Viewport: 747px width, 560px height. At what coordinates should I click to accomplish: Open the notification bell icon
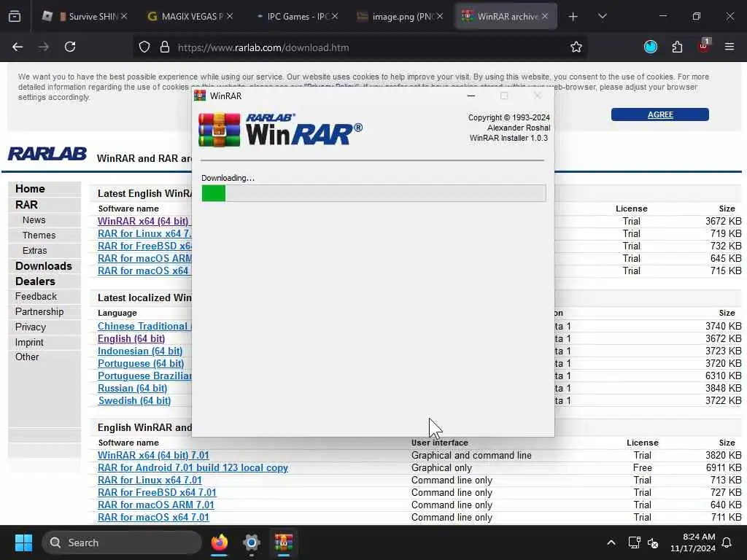pos(727,542)
